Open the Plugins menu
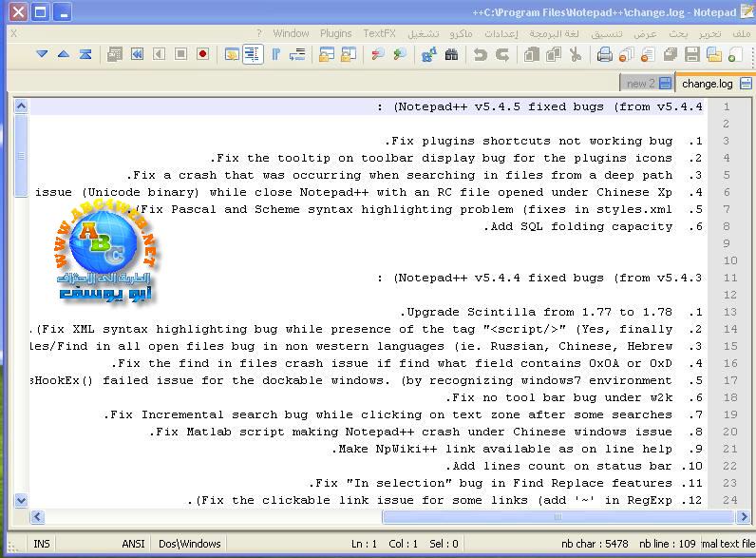Image resolution: width=756 pixels, height=558 pixels. pos(336,33)
